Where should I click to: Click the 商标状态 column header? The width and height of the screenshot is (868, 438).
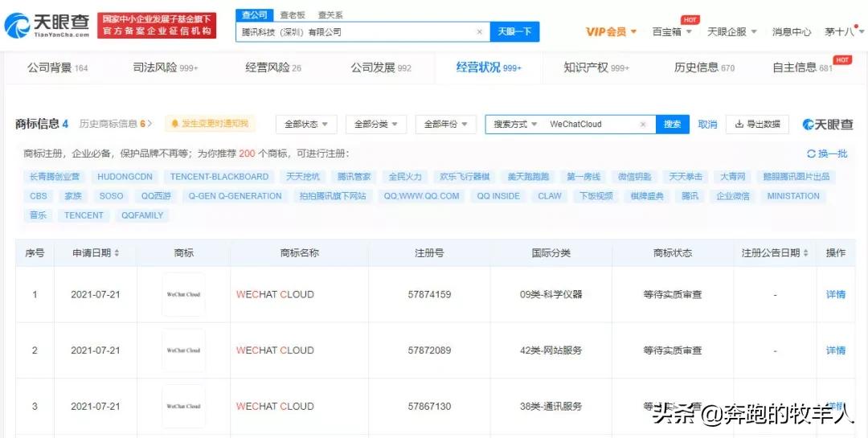pos(673,253)
